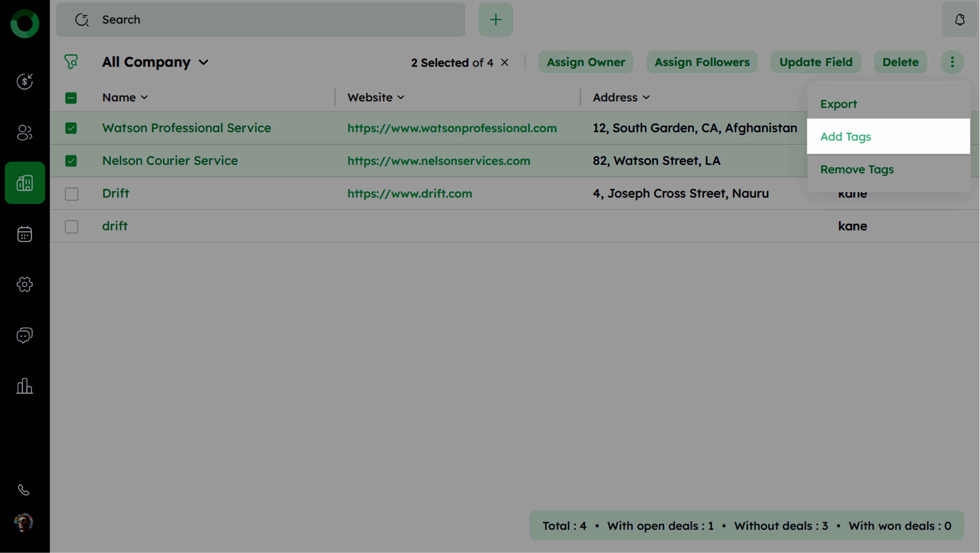Open the Settings gear in sidebar
Viewport: 980px width, 553px height.
[x=25, y=285]
